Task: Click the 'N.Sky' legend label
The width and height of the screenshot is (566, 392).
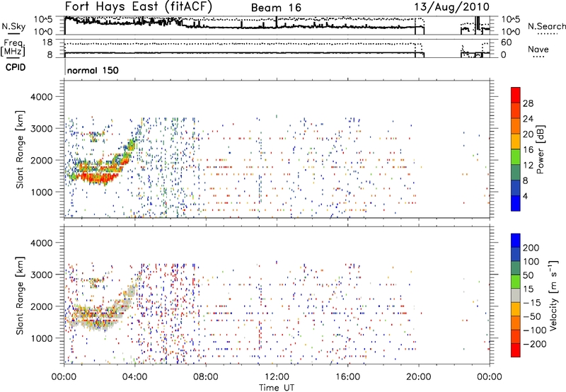Action: 13,26
